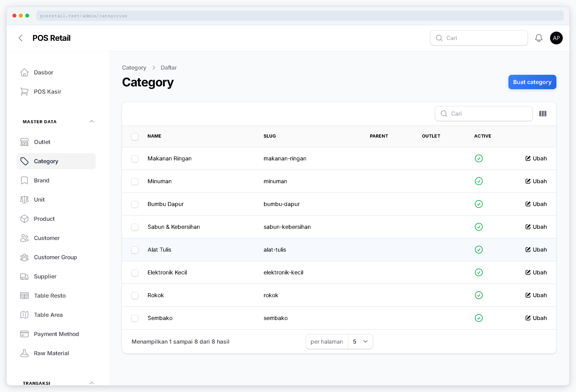Open the per halaman page-size dropdown
The image size is (576, 392).
[x=360, y=342]
